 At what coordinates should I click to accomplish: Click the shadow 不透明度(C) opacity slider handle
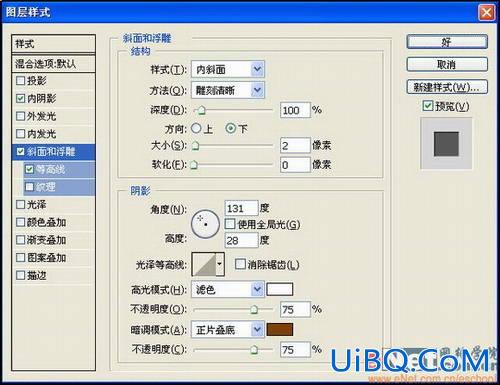pos(254,350)
